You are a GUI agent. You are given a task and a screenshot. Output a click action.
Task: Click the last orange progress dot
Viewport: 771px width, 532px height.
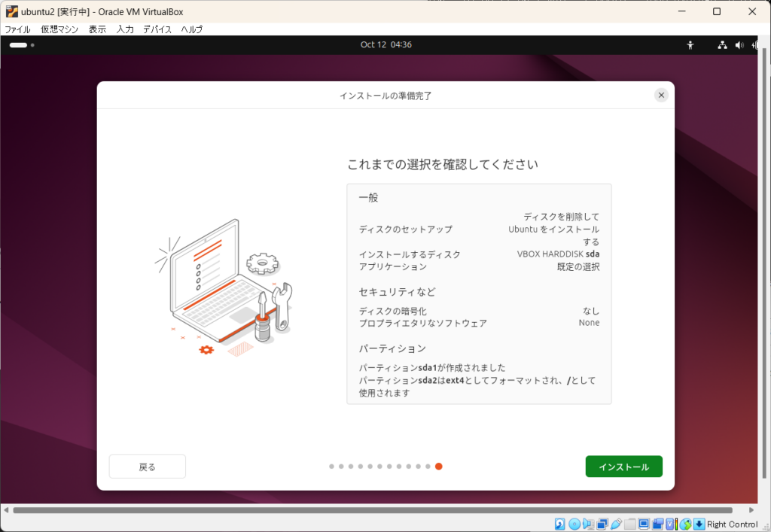tap(439, 467)
